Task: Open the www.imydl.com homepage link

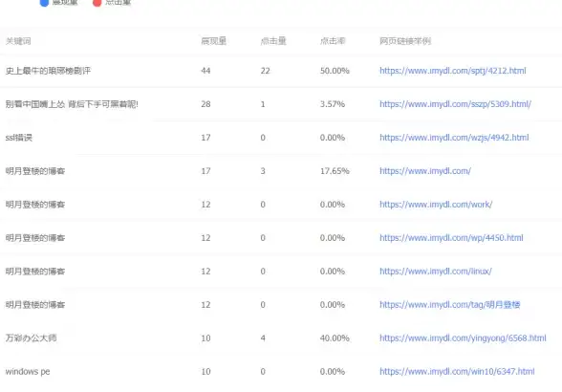Action: (425, 171)
